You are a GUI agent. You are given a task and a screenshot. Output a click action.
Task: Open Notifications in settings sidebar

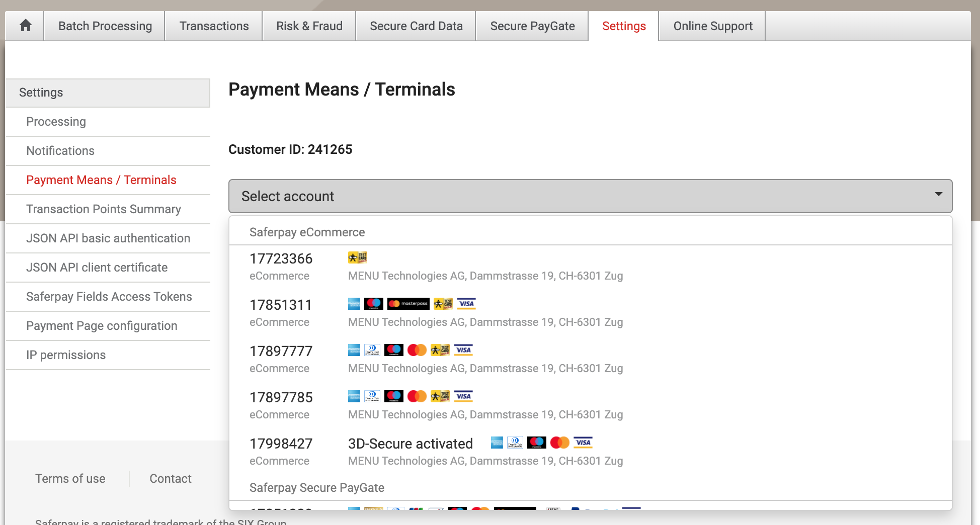click(108, 151)
